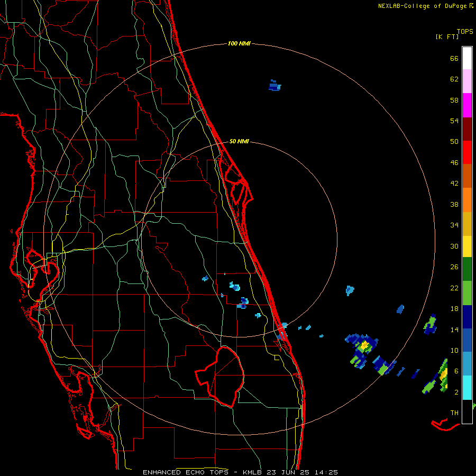Pick the bright yellow legend swatch
Viewport: 476px width, 476px height.
click(x=467, y=246)
